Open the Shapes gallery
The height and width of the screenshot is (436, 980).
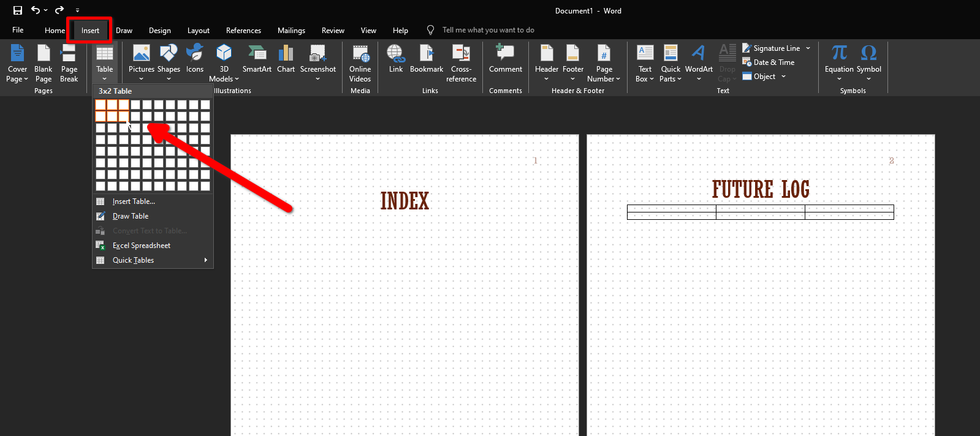coord(169,63)
